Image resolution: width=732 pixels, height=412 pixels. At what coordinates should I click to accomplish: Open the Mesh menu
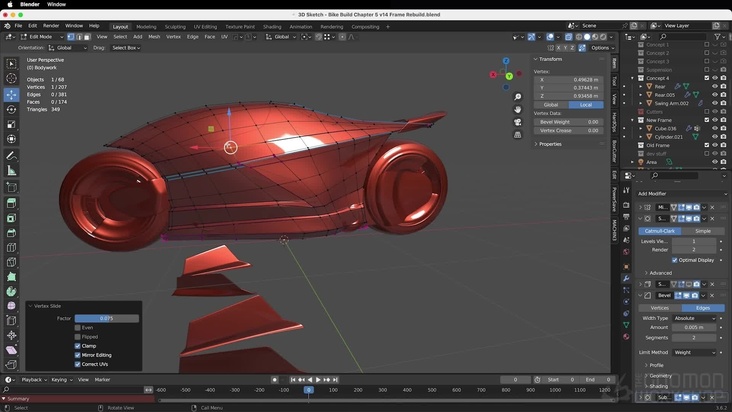click(x=154, y=37)
